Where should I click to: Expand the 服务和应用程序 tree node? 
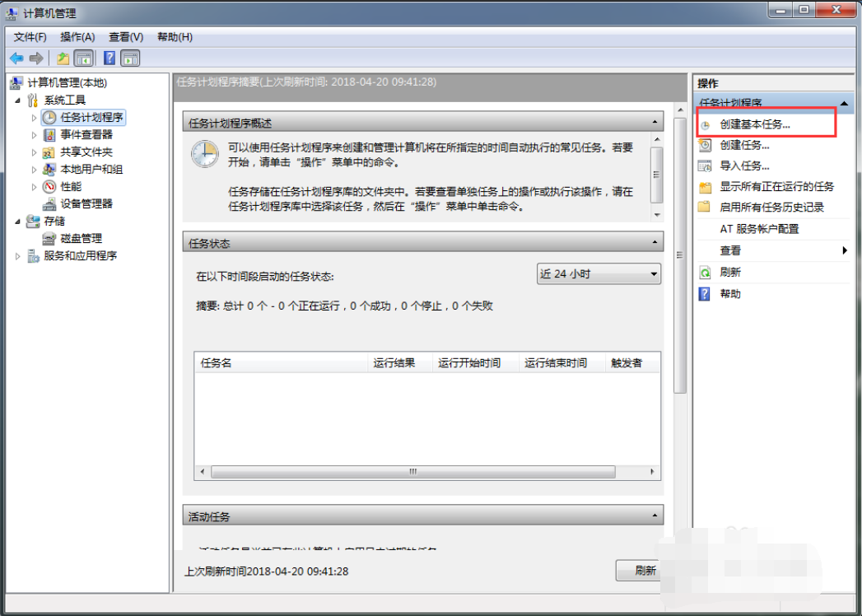coord(19,256)
